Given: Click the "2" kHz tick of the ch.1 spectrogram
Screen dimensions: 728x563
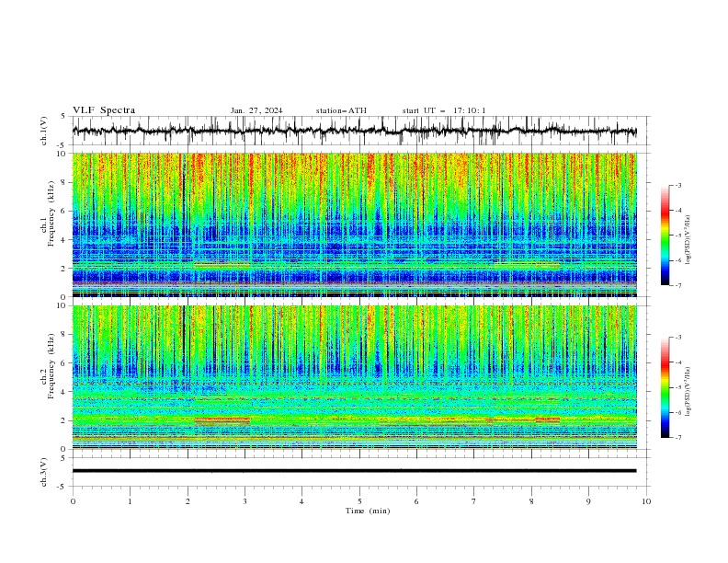Looking at the screenshot, I should pyautogui.click(x=64, y=269).
